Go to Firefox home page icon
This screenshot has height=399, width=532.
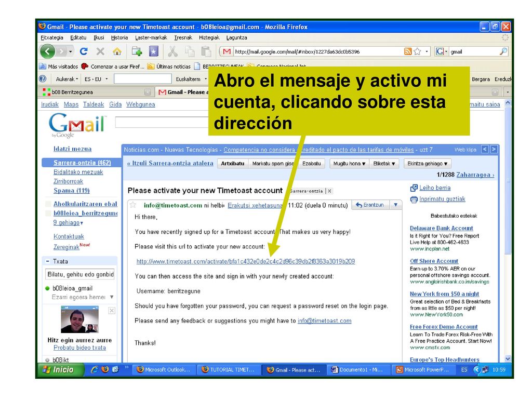117,51
